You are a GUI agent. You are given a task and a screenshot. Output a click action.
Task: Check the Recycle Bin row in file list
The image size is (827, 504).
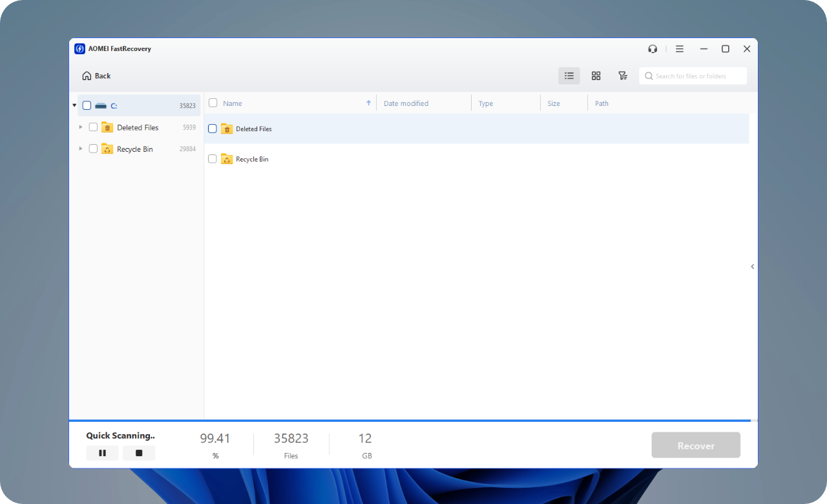tap(213, 159)
